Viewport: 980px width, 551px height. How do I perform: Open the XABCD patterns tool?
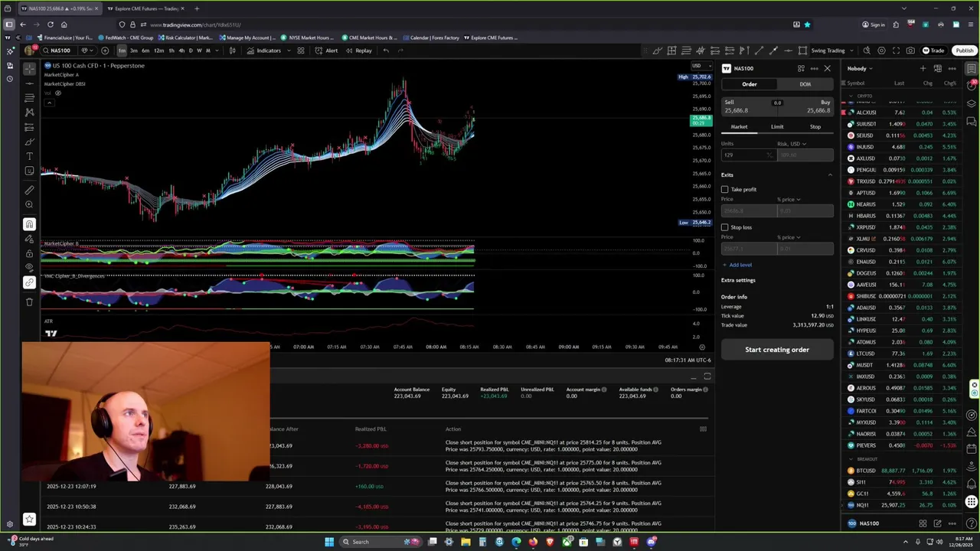[29, 112]
